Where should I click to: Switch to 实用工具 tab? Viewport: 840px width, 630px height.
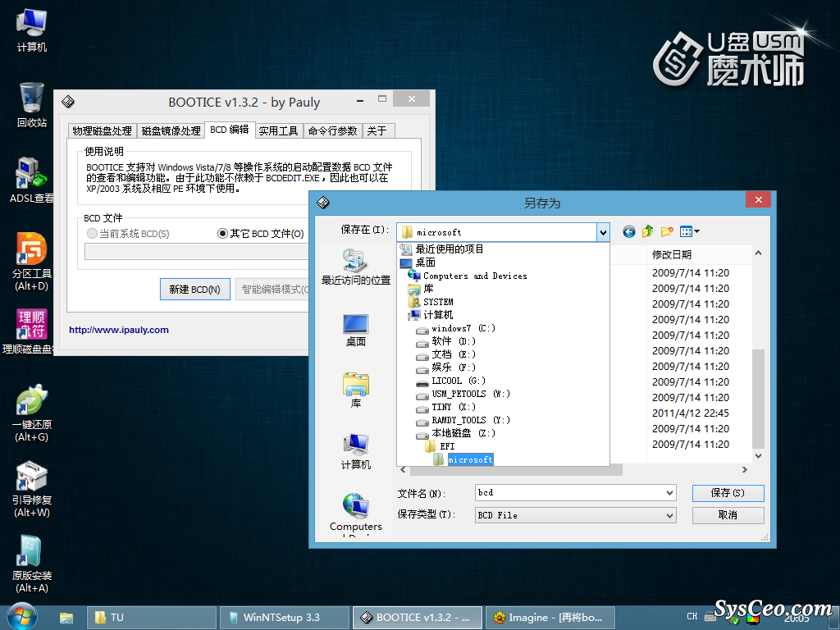coord(279,130)
